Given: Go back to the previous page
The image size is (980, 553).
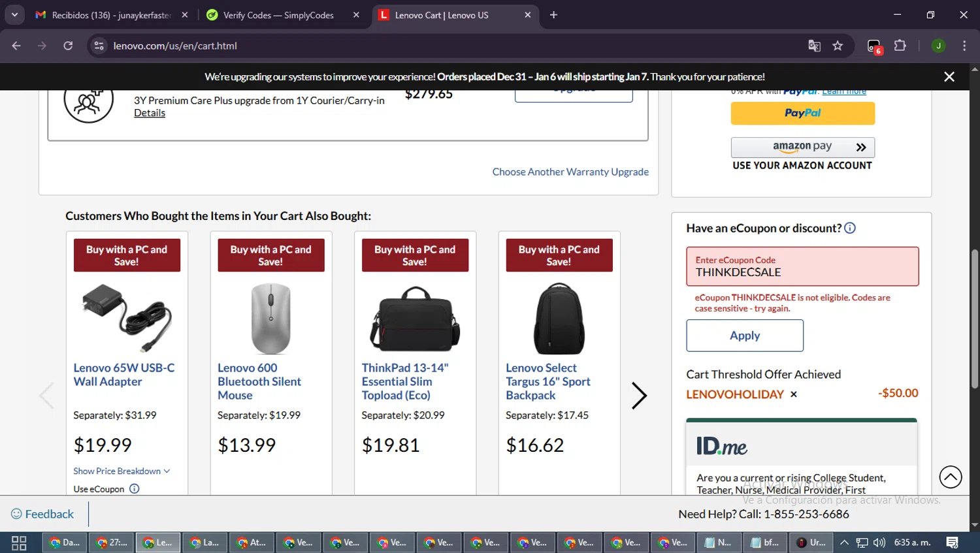Looking at the screenshot, I should point(16,46).
